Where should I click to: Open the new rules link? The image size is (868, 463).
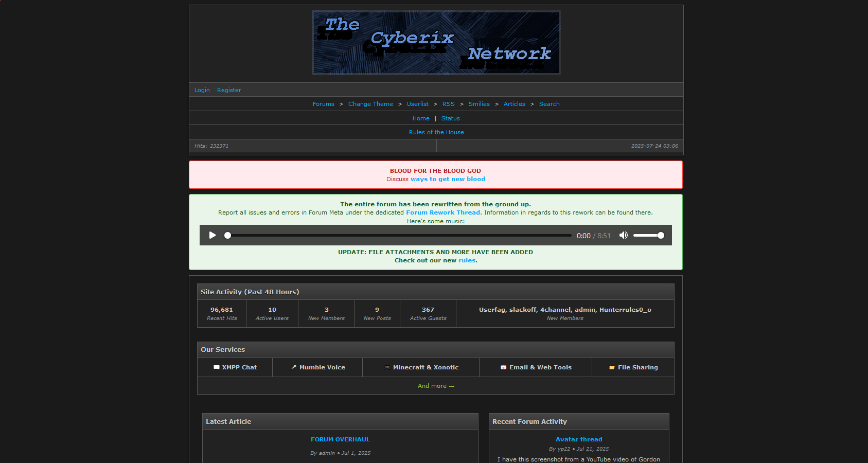click(467, 260)
